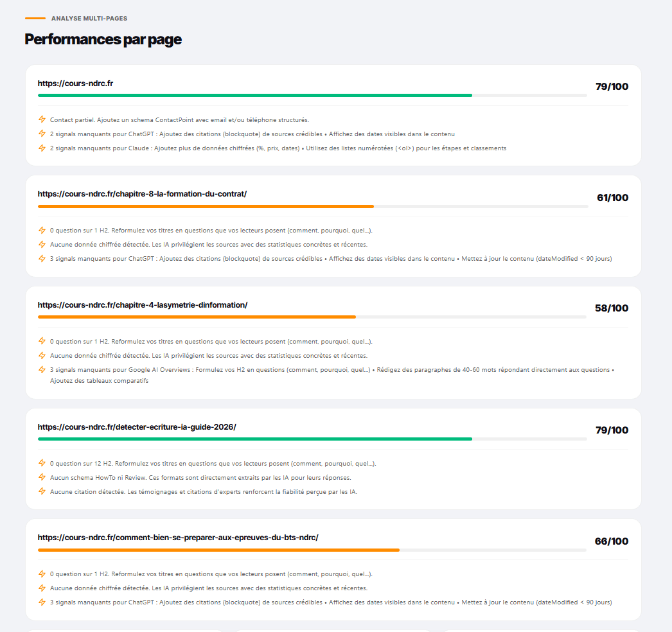Click the lightning icon beside the ContactPoint schema tip
This screenshot has height=632, width=672.
tap(42, 119)
